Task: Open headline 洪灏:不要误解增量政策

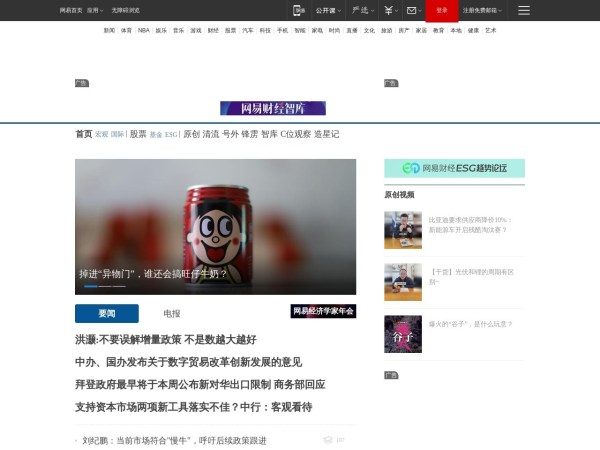Action: [x=165, y=340]
